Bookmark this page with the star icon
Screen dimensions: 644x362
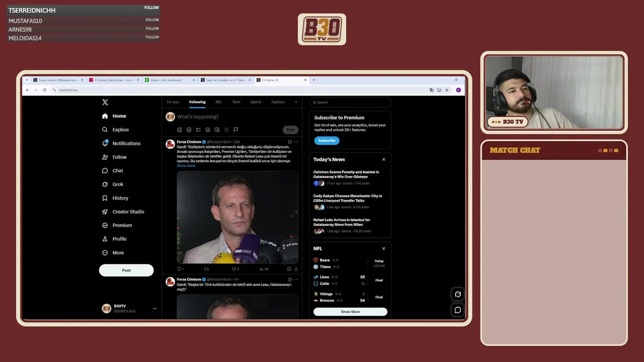click(447, 90)
